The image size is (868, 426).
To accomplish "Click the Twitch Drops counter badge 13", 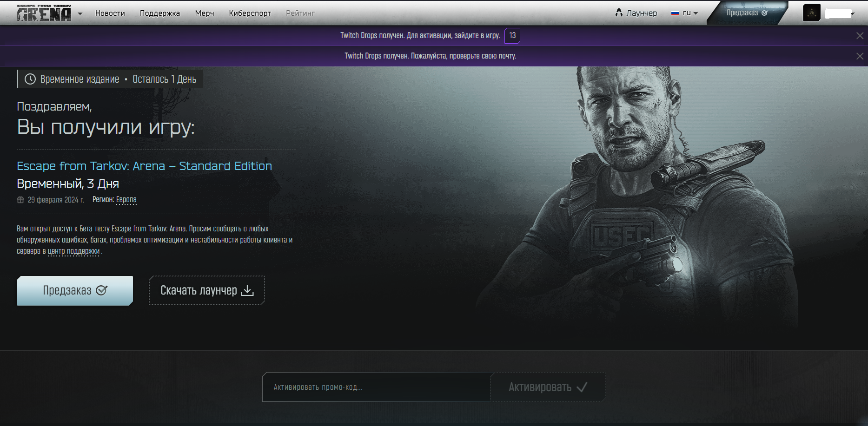I will pos(512,36).
